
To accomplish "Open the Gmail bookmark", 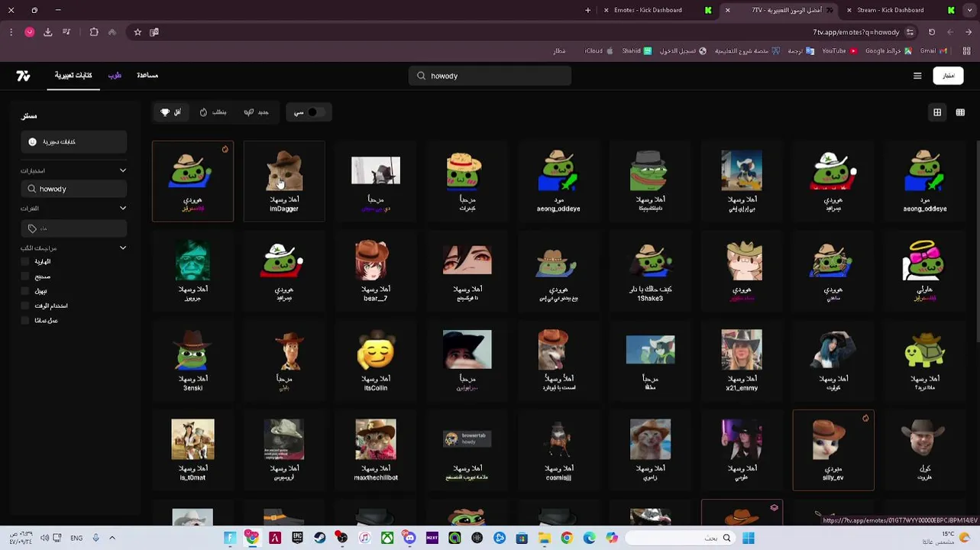I will pos(933,51).
